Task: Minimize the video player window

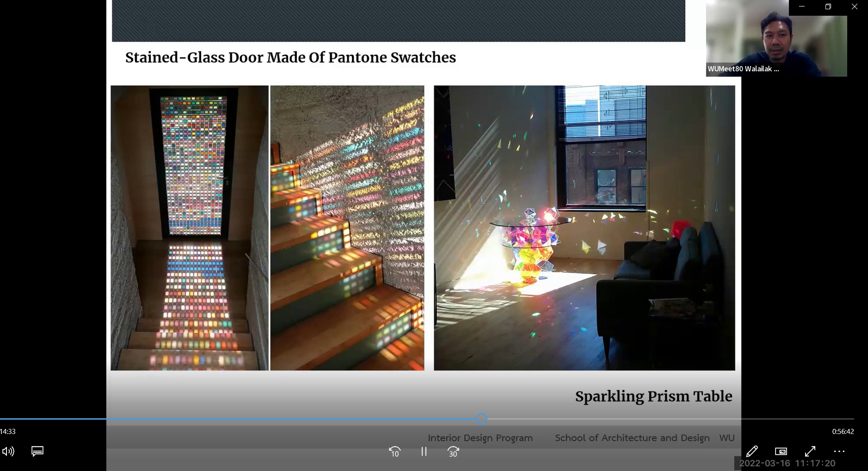Action: tap(802, 6)
